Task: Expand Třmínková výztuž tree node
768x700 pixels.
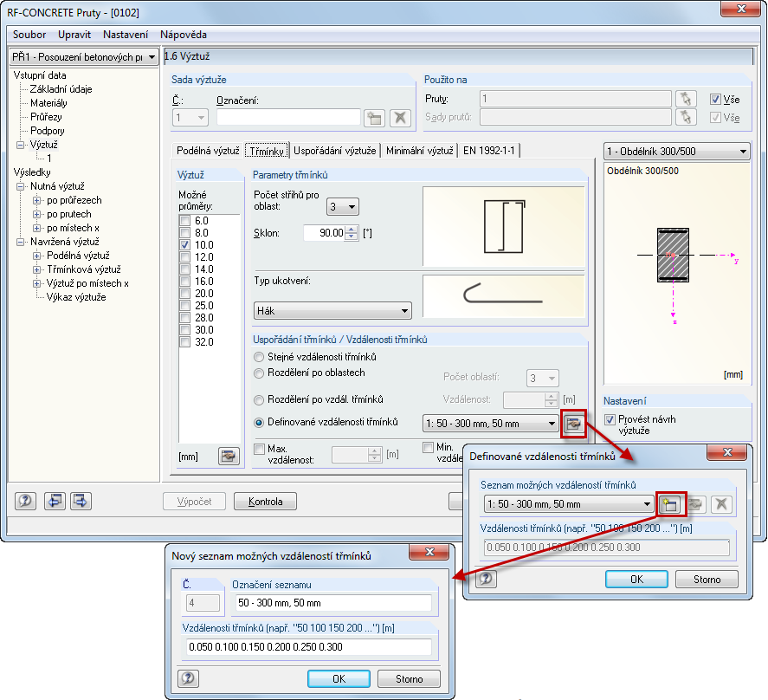Action: click(x=36, y=269)
